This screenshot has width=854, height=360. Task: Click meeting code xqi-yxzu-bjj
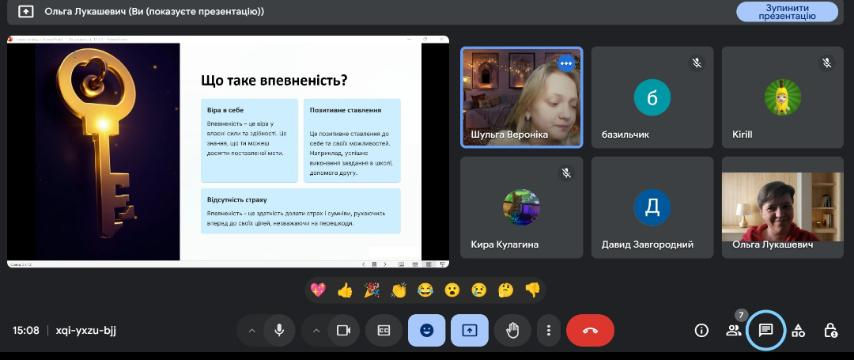click(x=86, y=331)
